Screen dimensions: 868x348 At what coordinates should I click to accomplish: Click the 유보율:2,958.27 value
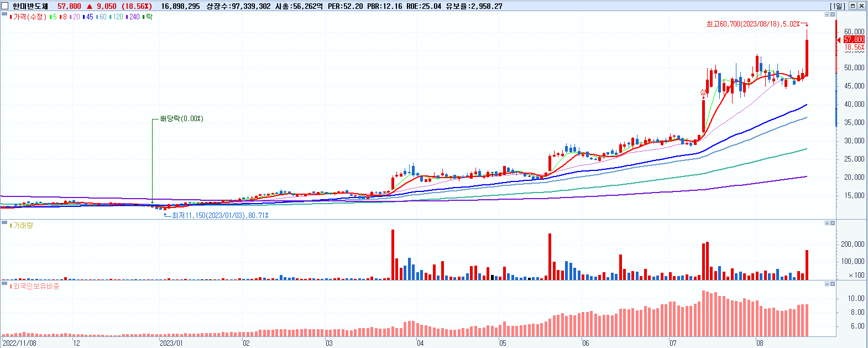tap(474, 6)
